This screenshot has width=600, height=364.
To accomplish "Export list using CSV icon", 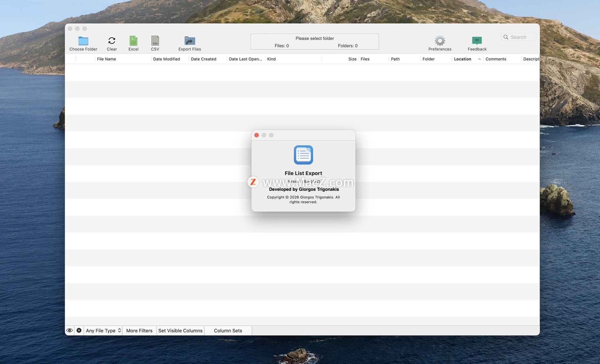I will click(155, 41).
